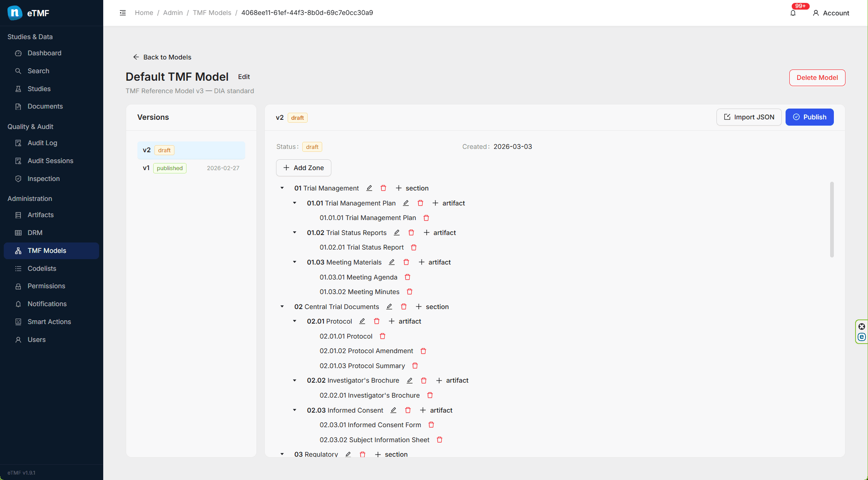This screenshot has width=868, height=480.
Task: Collapse the 02.01 Protocol section
Action: point(295,321)
